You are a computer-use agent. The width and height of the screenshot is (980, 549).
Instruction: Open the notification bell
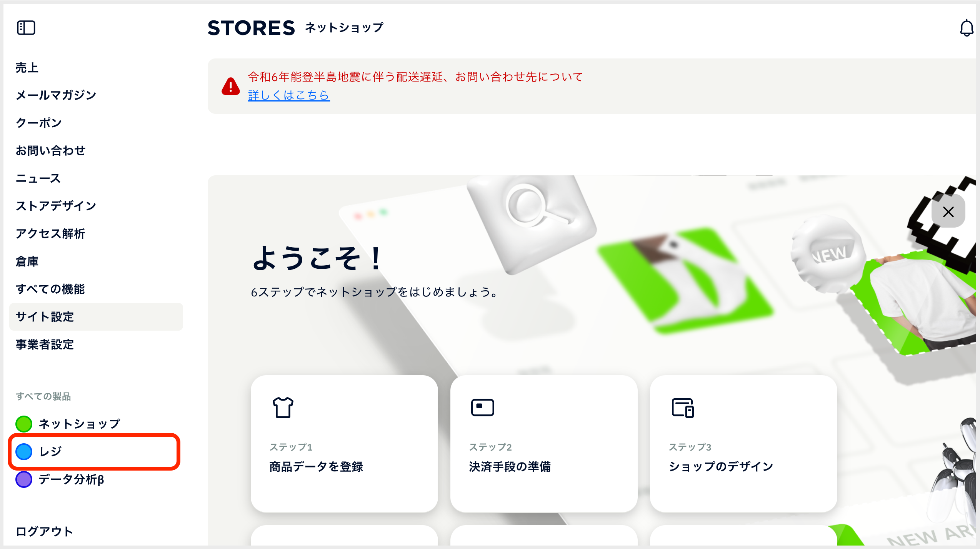tap(966, 28)
